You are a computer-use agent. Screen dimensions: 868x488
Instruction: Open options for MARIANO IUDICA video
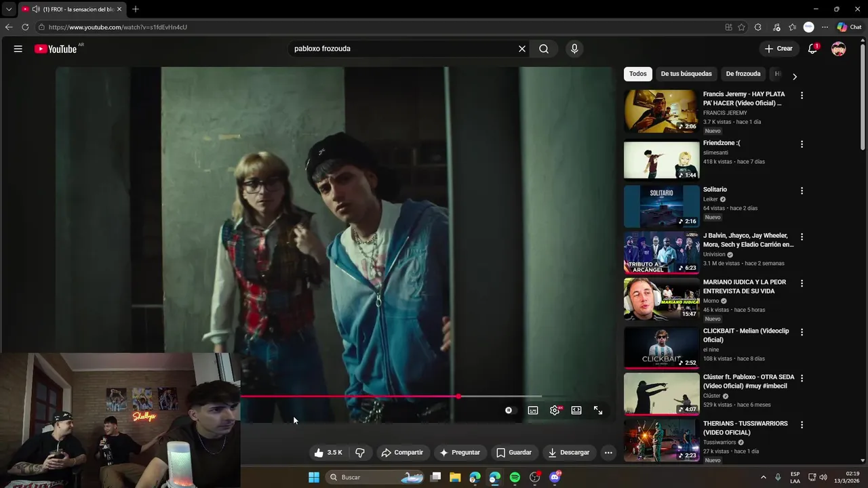pyautogui.click(x=802, y=283)
